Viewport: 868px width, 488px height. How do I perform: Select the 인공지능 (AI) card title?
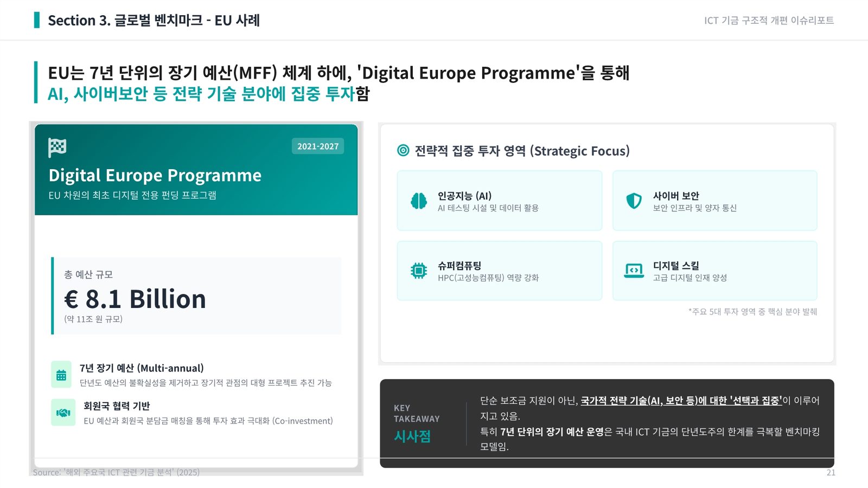coord(464,196)
